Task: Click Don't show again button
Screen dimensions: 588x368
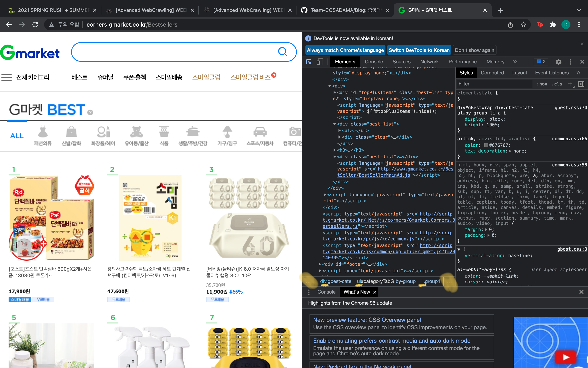Action: point(474,50)
